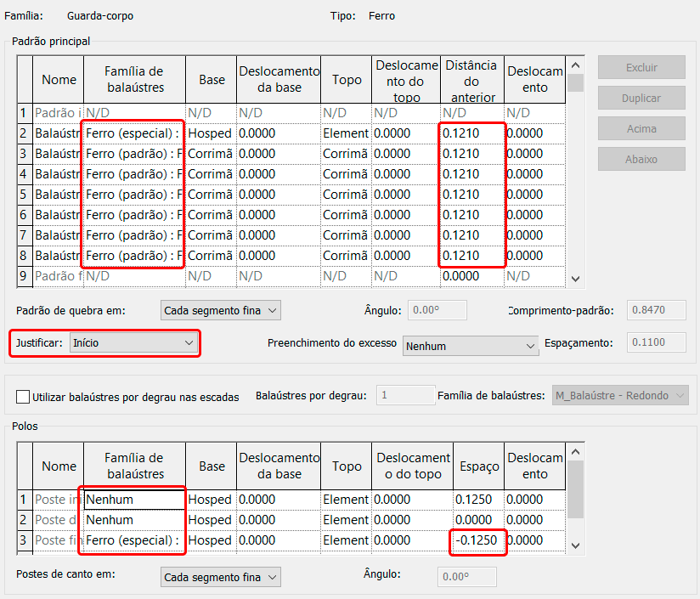Click the Excluir button
Image resolution: width=700 pixels, height=599 pixels.
[641, 67]
